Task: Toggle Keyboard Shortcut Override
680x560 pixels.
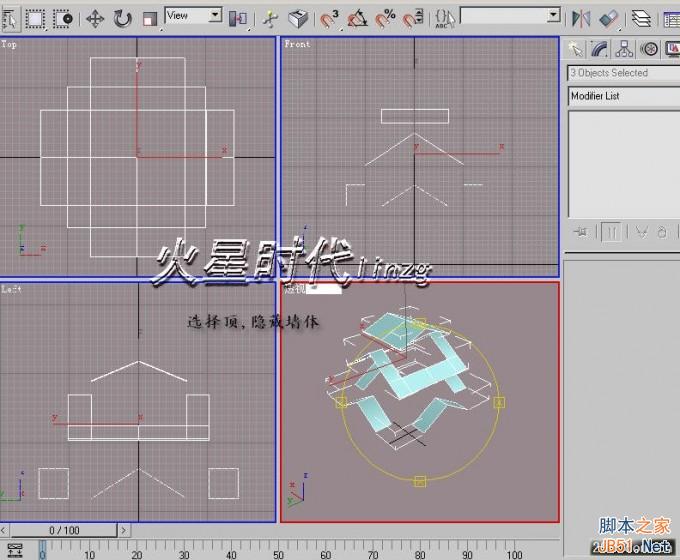Action: (298, 19)
